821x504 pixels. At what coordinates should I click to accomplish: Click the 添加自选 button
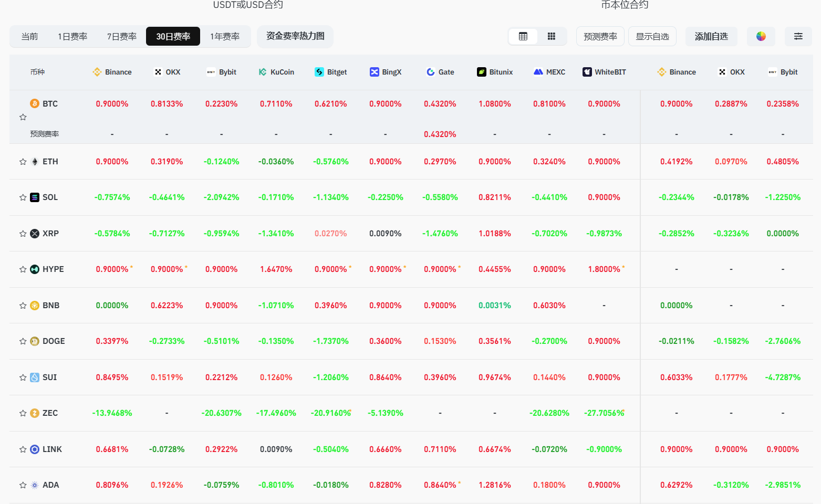coord(711,36)
